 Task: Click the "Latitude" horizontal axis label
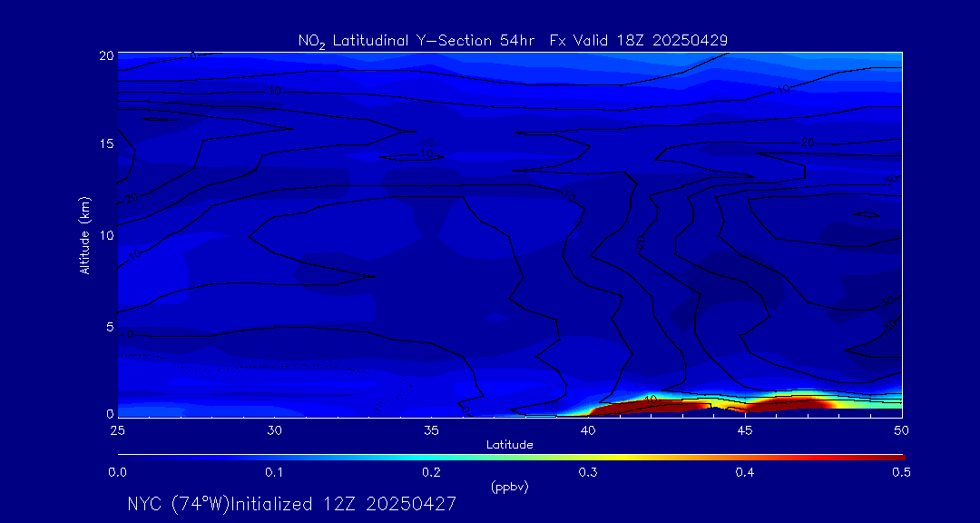coord(509,446)
